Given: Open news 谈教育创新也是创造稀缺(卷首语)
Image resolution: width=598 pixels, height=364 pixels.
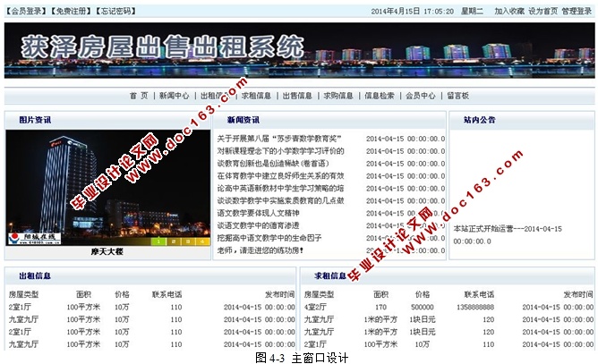Looking at the screenshot, I should point(273,164).
